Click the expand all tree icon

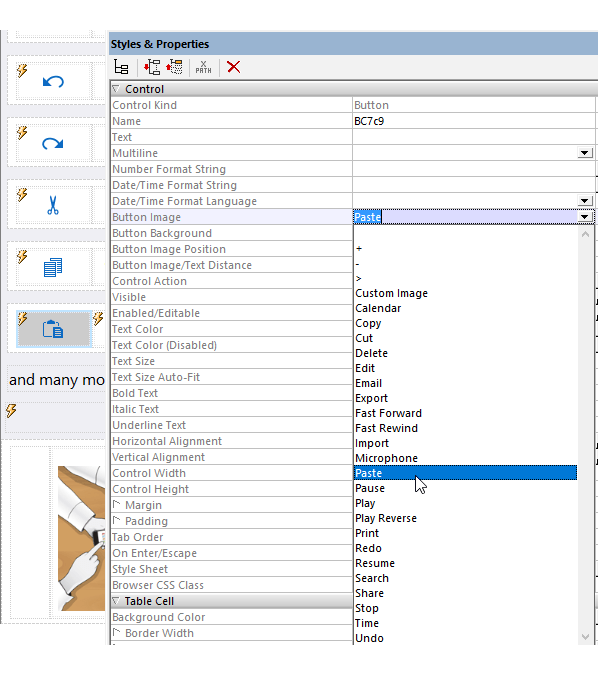[x=152, y=67]
